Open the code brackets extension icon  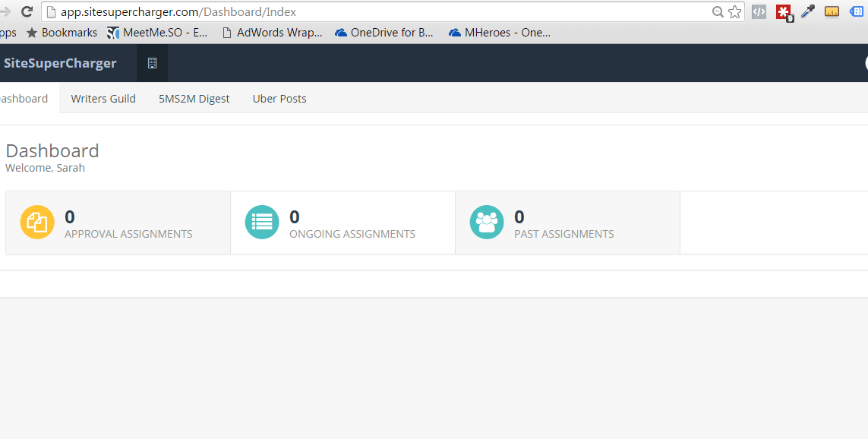pos(759,11)
